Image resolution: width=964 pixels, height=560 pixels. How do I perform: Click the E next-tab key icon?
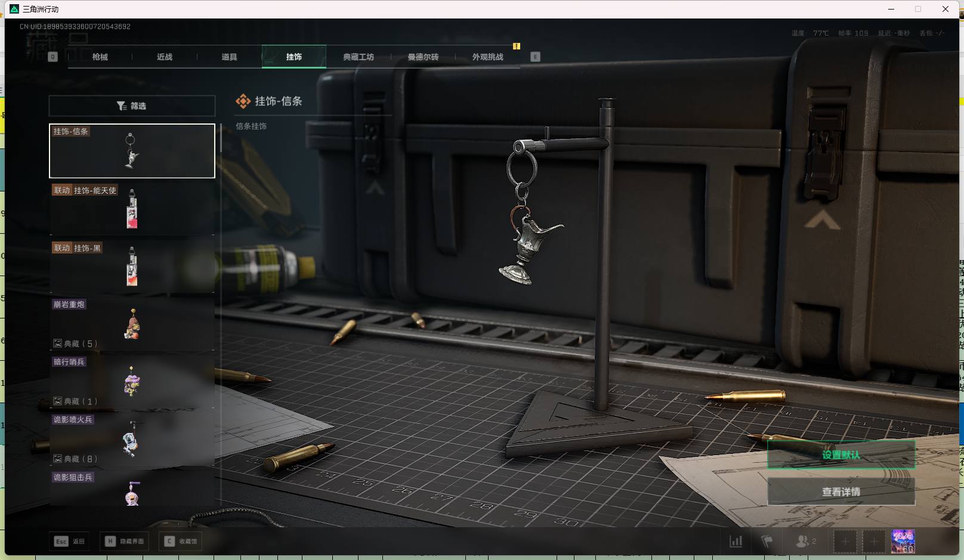click(x=535, y=57)
